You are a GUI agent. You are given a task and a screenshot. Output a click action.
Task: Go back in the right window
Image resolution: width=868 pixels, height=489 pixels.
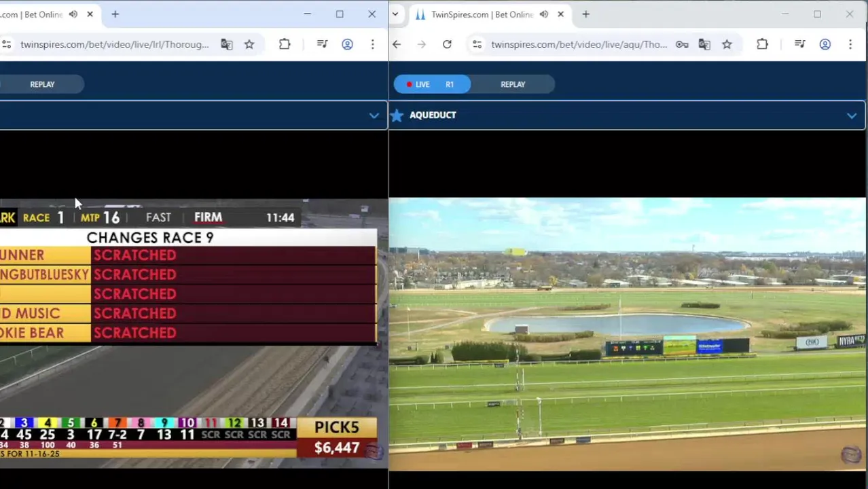click(x=397, y=44)
